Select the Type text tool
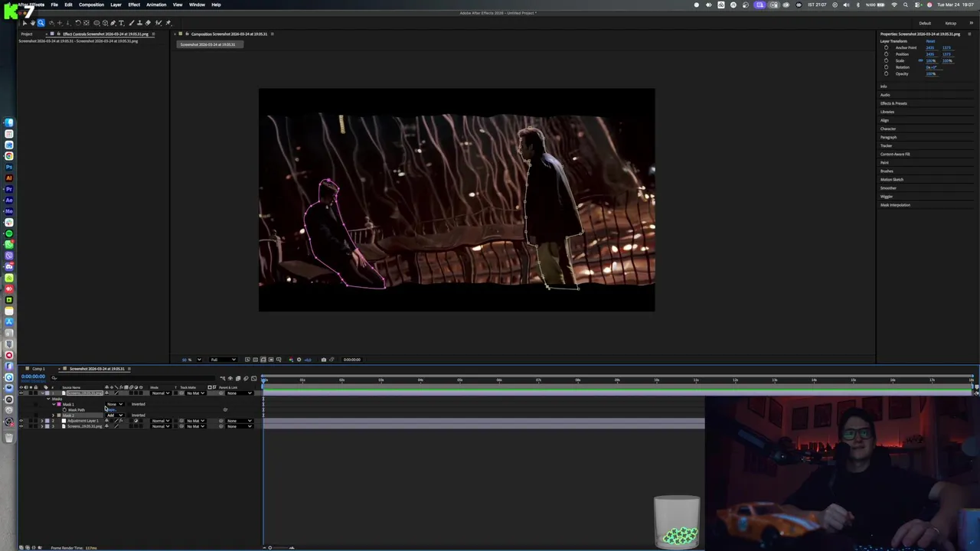Image resolution: width=980 pixels, height=551 pixels. [121, 23]
